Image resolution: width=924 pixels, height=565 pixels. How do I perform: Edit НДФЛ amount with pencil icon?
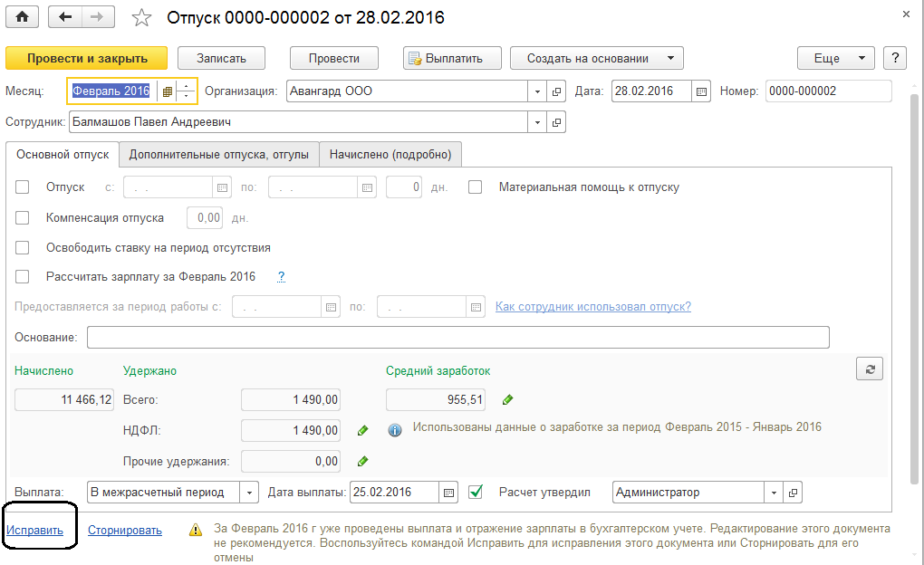click(x=363, y=430)
